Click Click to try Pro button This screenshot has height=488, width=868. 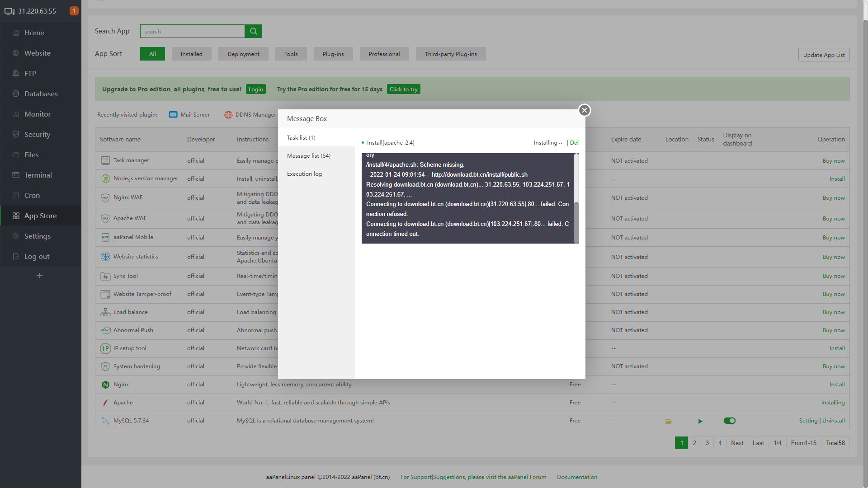[403, 89]
